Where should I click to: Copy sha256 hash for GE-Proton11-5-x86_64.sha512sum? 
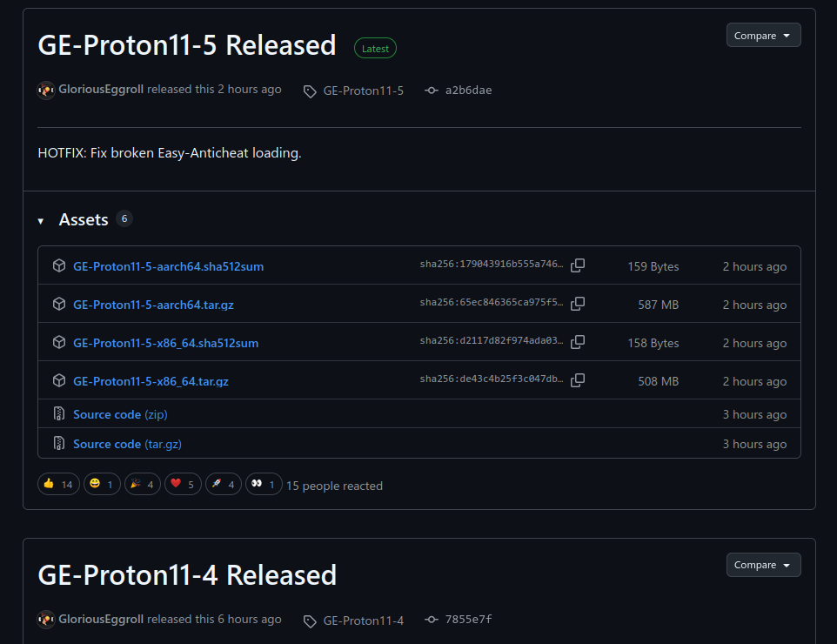[x=578, y=342]
